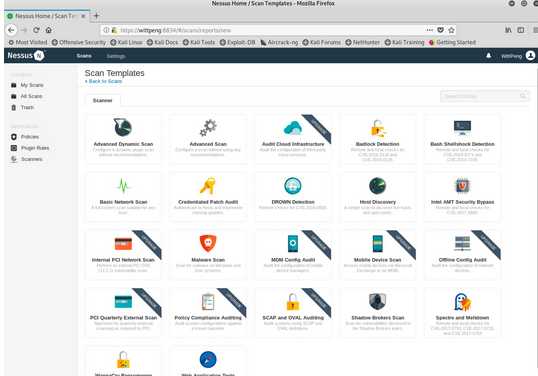Open the Web Application Tests compass icon
The height and width of the screenshot is (376, 538).
point(208,360)
